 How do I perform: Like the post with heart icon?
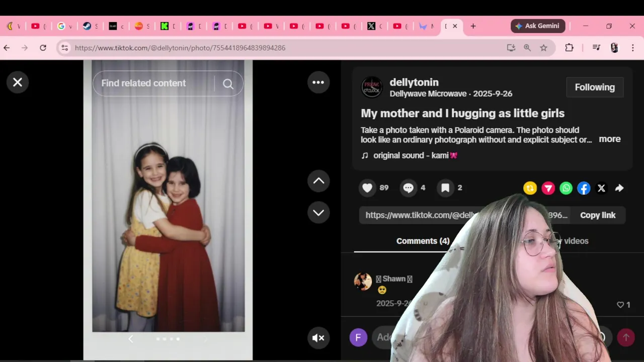coord(367,188)
